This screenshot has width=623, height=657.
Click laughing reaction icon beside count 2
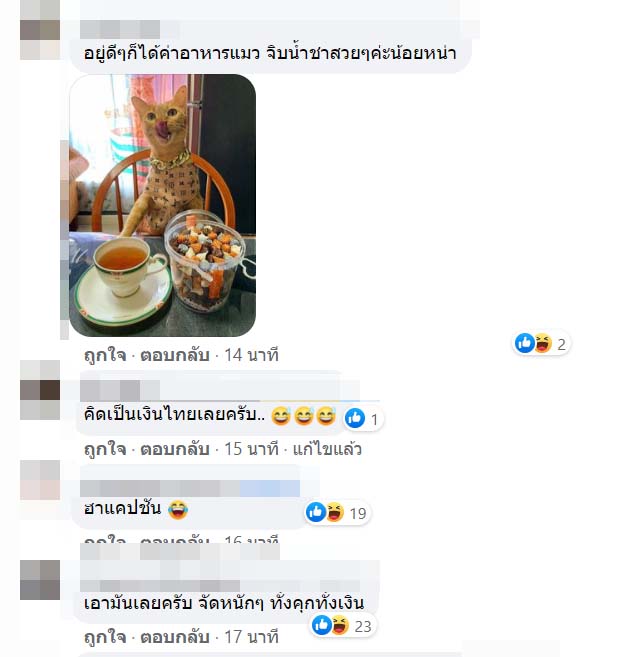(x=543, y=343)
